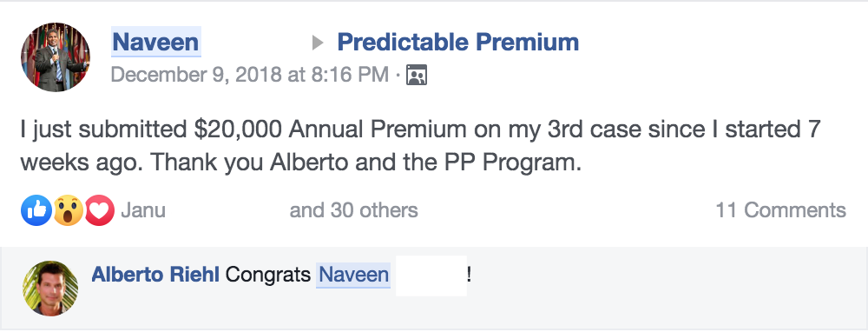Image resolution: width=868 pixels, height=332 pixels.
Task: Click the tagged Naveen mention in comment
Action: tap(353, 275)
